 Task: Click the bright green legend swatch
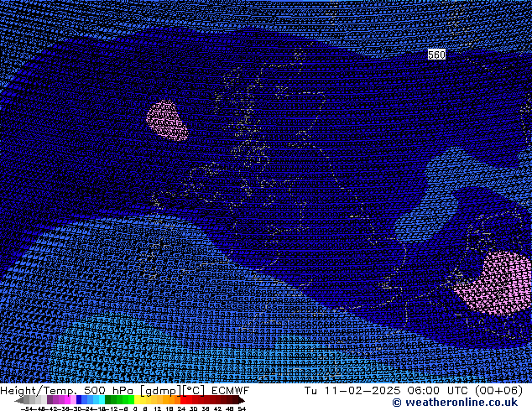point(131,400)
